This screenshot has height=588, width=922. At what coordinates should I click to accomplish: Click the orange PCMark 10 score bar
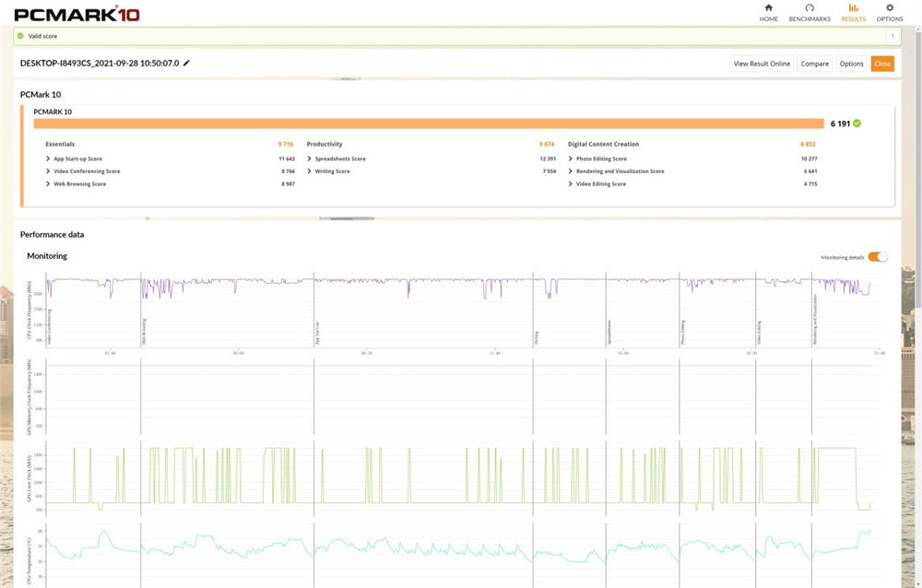point(428,123)
